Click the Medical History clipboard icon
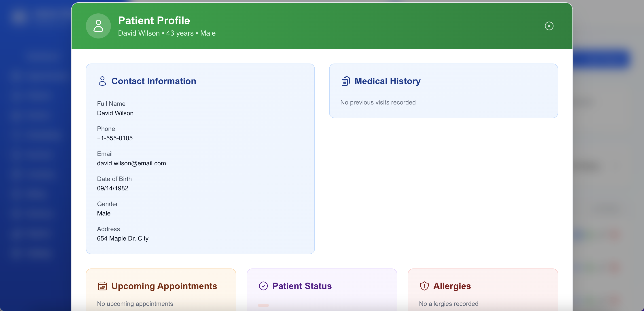This screenshot has height=311, width=644. click(345, 81)
